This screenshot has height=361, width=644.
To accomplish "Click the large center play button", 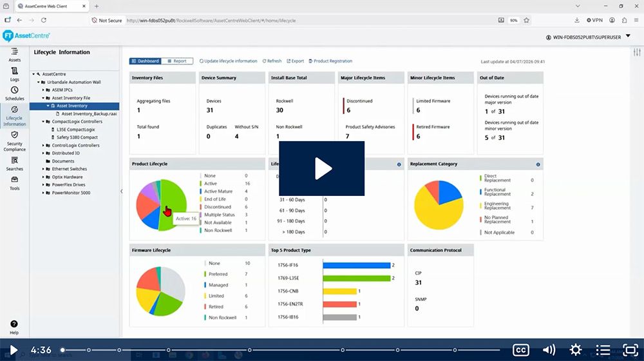I will [x=321, y=169].
